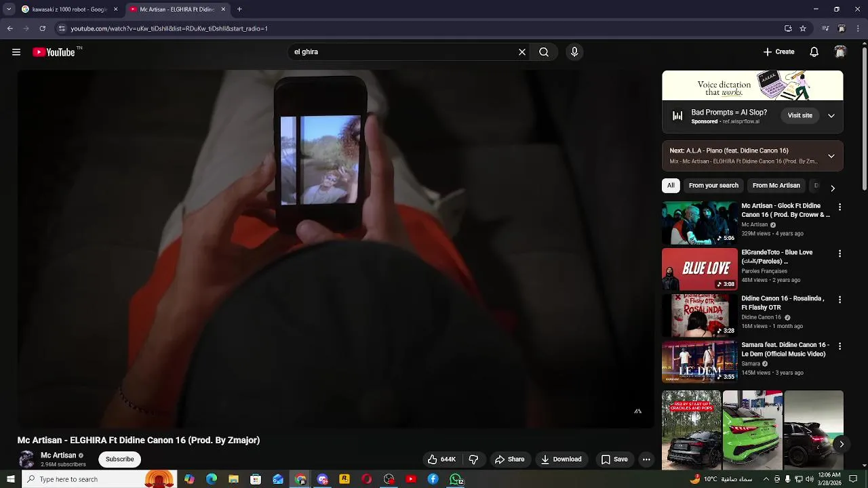Open options for Mc Artisan Glock video
The width and height of the screenshot is (868, 488).
[x=840, y=207]
